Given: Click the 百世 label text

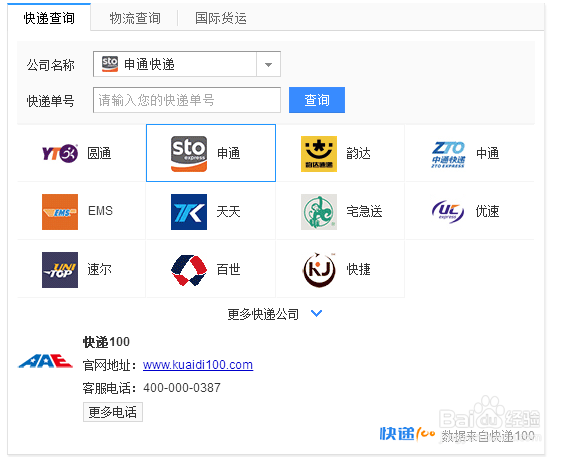Looking at the screenshot, I should [x=228, y=270].
